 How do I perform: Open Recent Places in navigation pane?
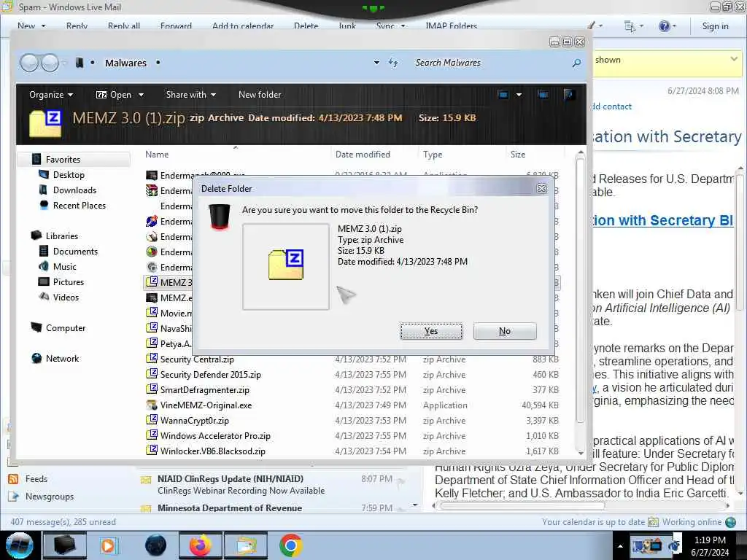80,205
